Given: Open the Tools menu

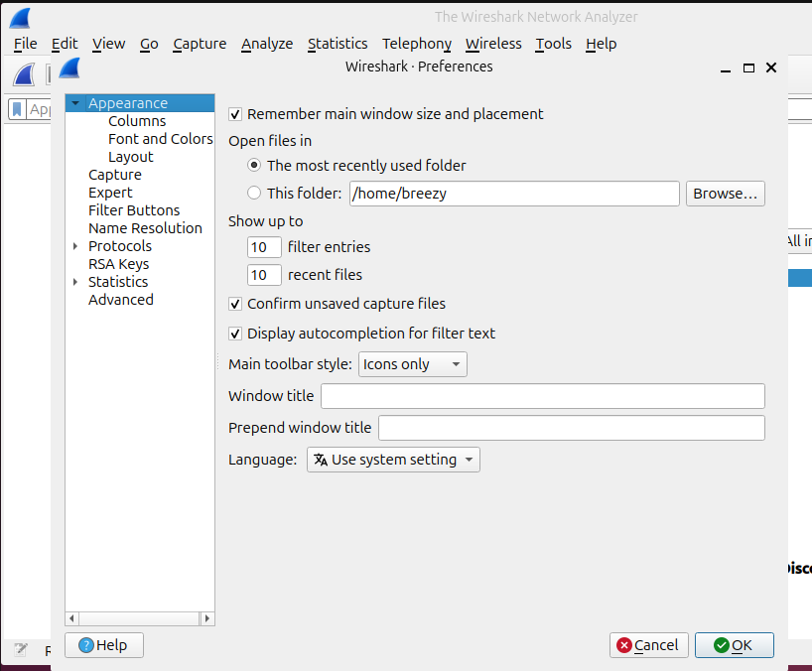Looking at the screenshot, I should (x=554, y=44).
